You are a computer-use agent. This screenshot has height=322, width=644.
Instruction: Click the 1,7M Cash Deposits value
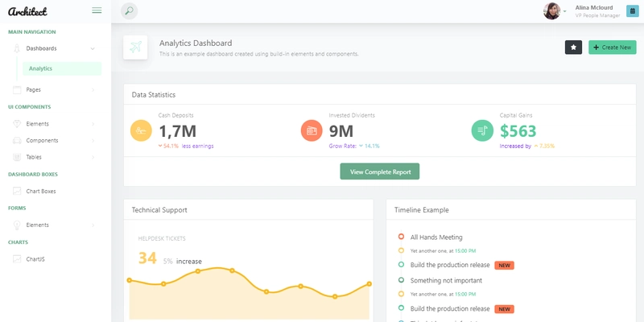[x=177, y=131]
